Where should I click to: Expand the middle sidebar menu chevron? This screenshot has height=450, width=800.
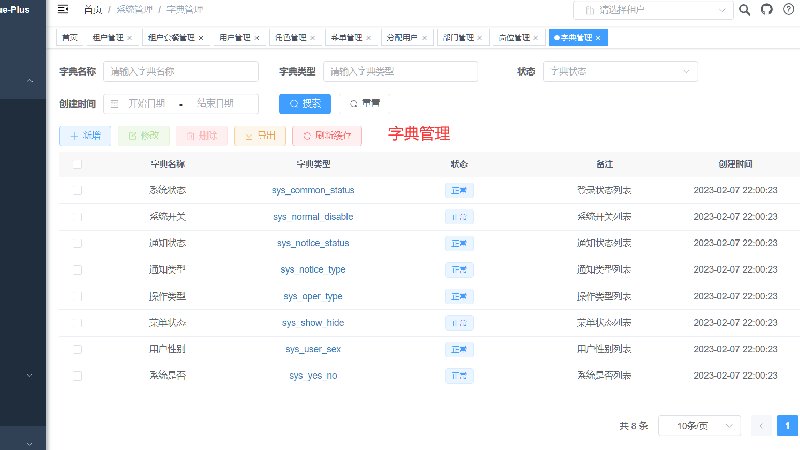point(30,376)
